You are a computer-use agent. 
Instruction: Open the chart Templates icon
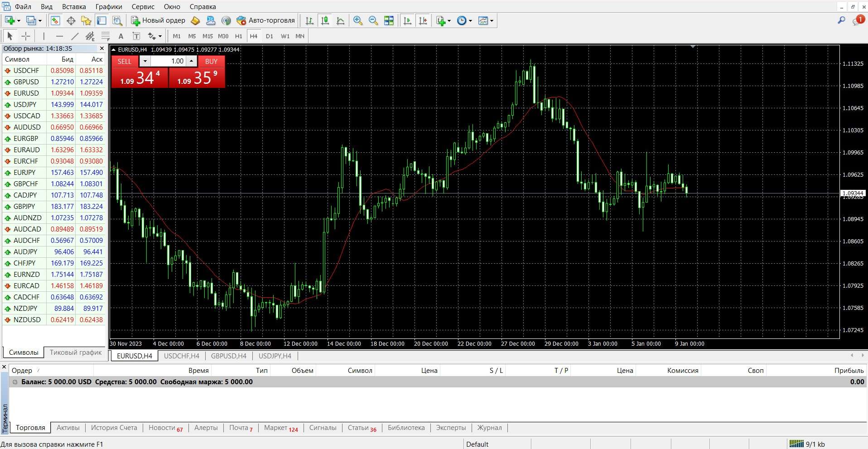tap(483, 20)
